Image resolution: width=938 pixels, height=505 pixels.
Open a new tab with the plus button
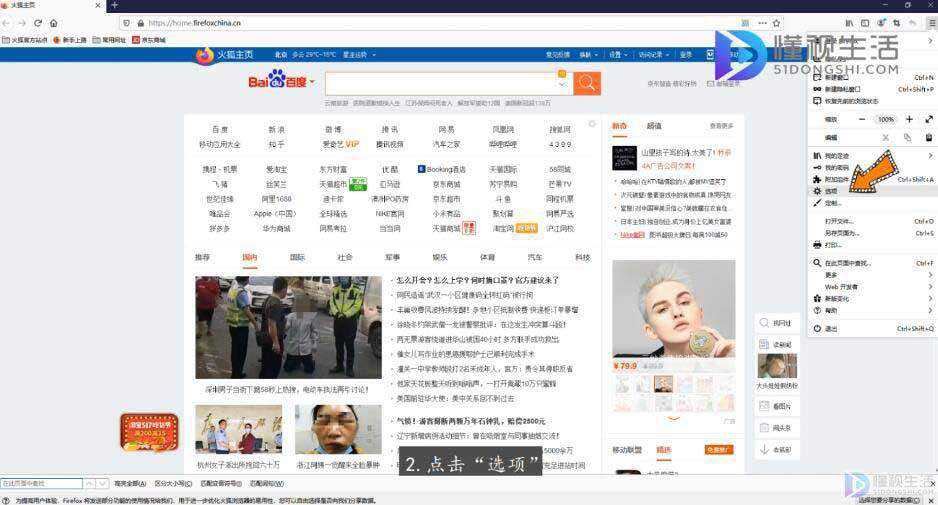(114, 5)
